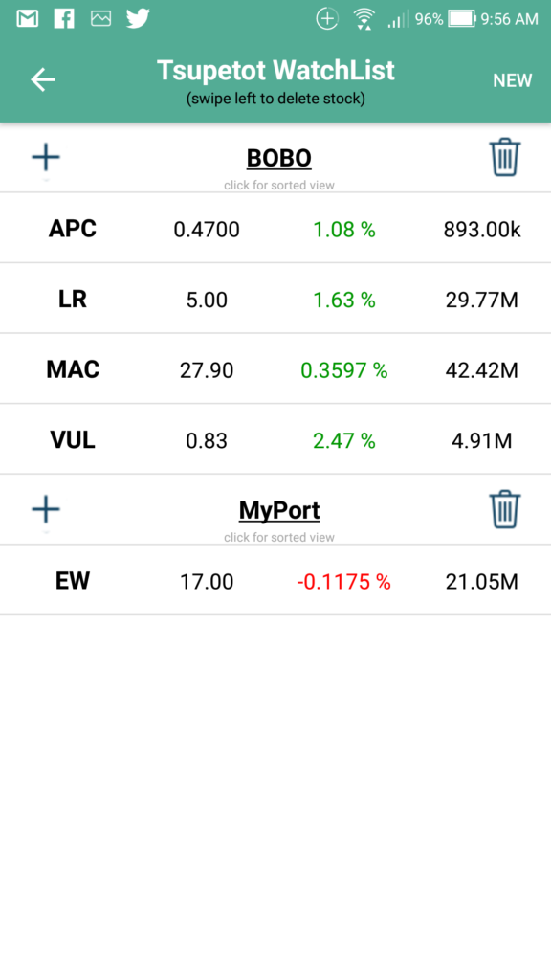
Task: Select the APC stock row
Action: (275, 228)
